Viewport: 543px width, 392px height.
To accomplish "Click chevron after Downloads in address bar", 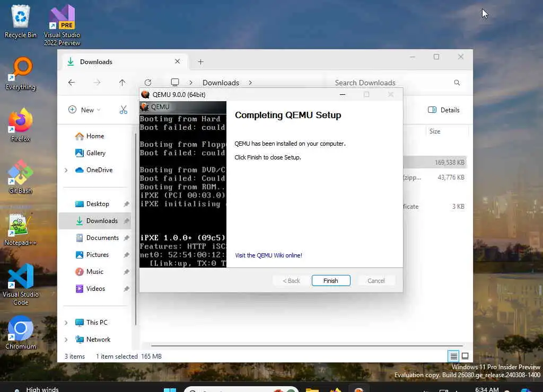I will (250, 83).
